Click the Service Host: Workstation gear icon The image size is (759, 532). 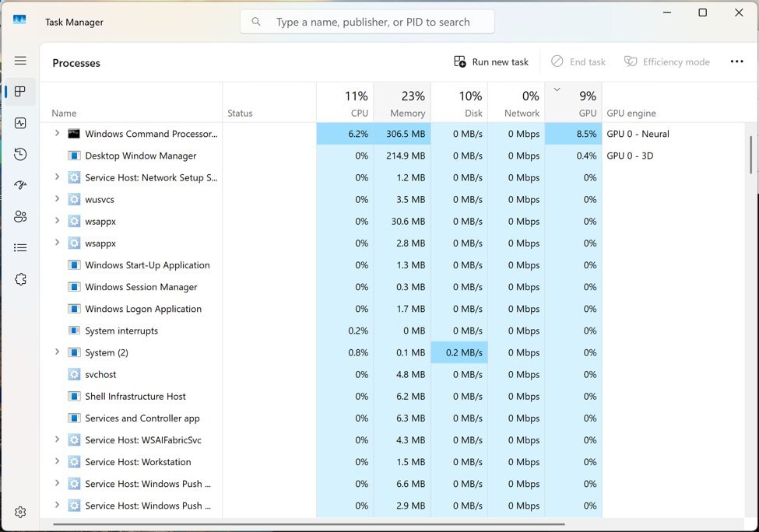click(74, 462)
